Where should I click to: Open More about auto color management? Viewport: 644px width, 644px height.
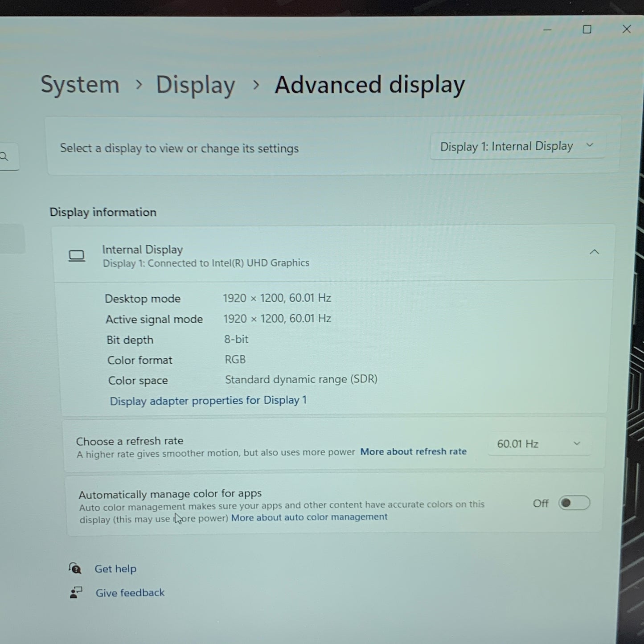point(309,517)
